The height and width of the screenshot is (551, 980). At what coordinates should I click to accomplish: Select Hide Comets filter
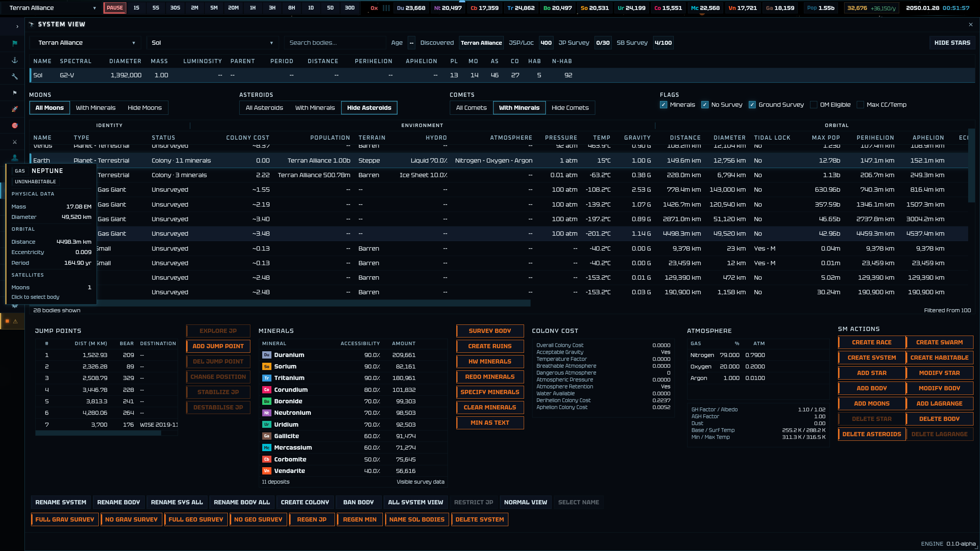pos(570,108)
